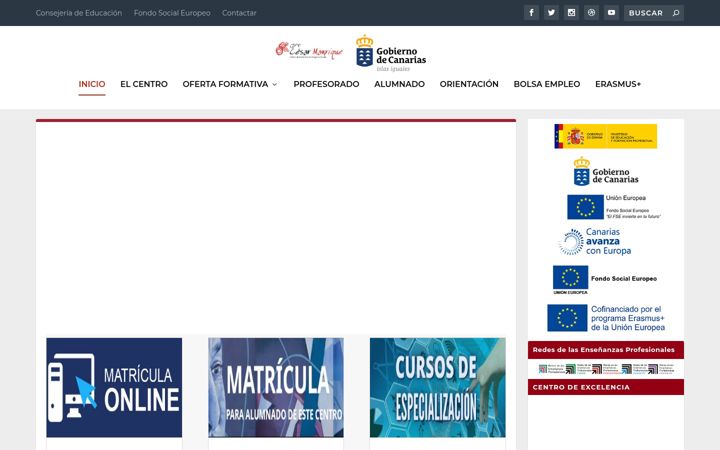Click the Gobierno de España ministry logo
The height and width of the screenshot is (450, 720).
pyautogui.click(x=606, y=136)
